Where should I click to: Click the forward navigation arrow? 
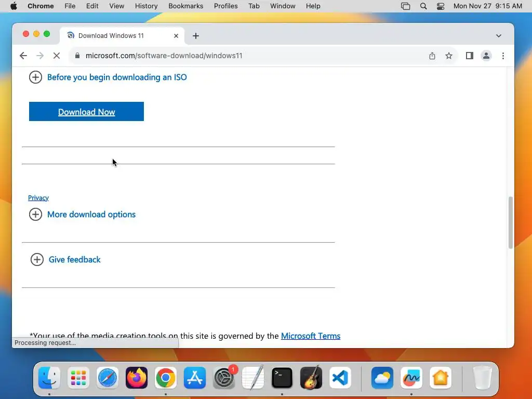point(40,56)
